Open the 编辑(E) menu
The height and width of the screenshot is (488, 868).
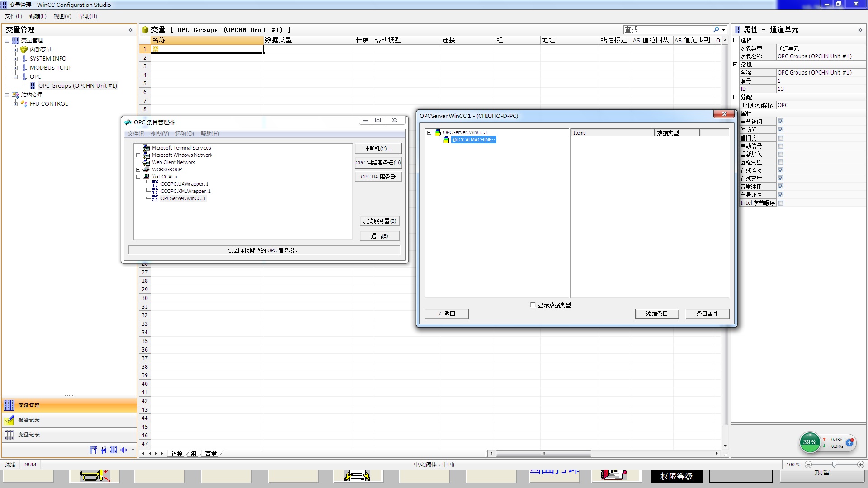point(38,16)
